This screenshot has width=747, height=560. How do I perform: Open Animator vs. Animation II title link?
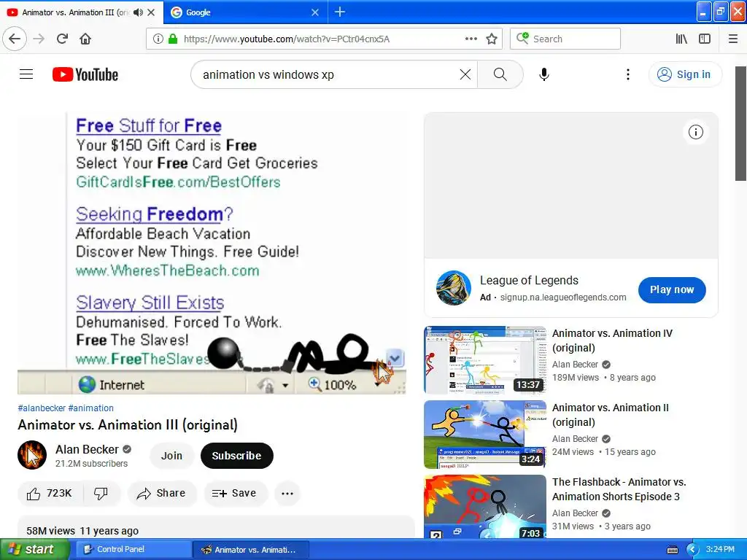point(611,415)
